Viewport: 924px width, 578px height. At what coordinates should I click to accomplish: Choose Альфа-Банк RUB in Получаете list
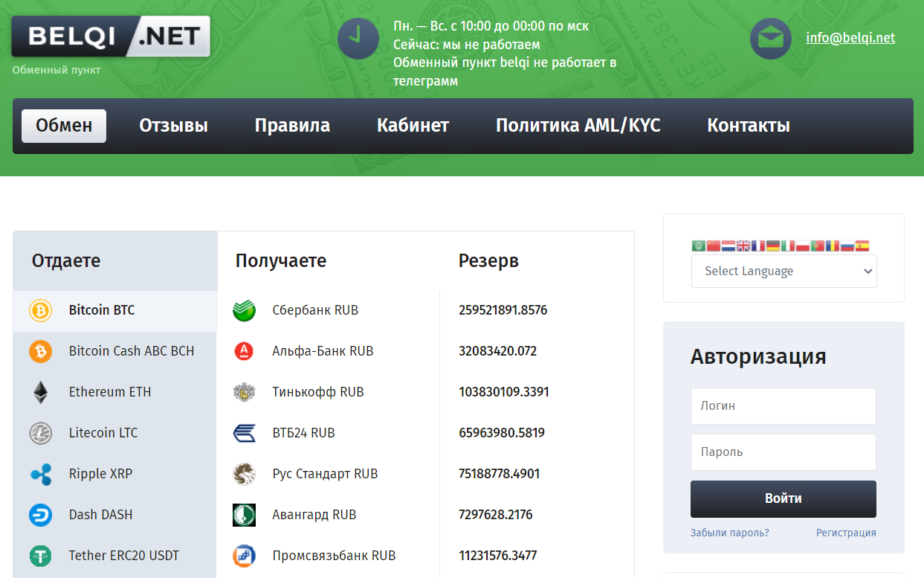[323, 351]
